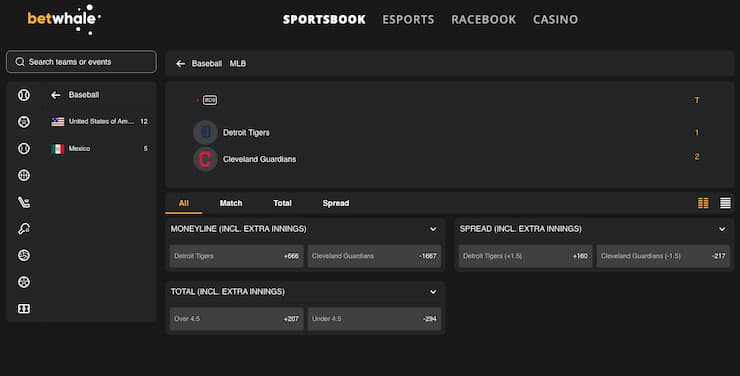Click the count 5 beside Mexico
Viewport: 740px width, 376px height.
tap(145, 149)
